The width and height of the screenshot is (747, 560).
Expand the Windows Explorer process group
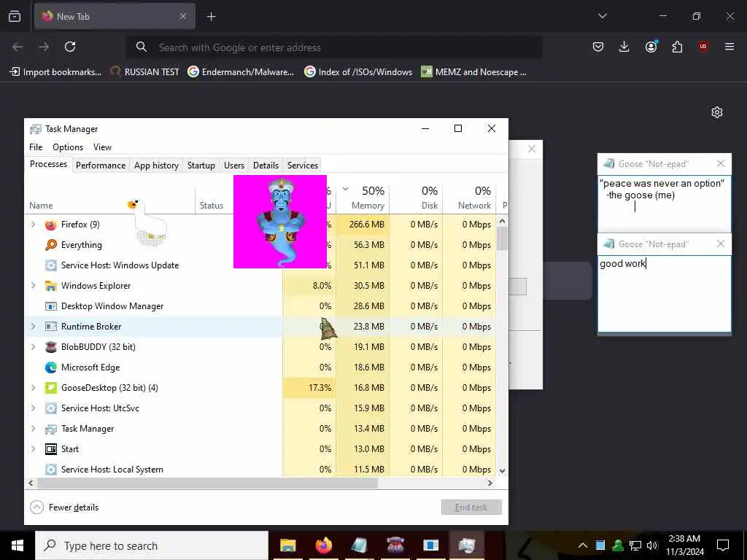point(34,286)
